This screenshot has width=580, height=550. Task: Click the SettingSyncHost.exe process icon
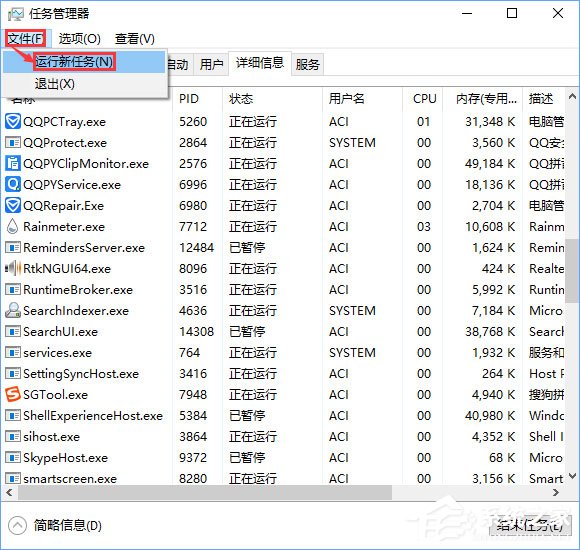point(13,374)
